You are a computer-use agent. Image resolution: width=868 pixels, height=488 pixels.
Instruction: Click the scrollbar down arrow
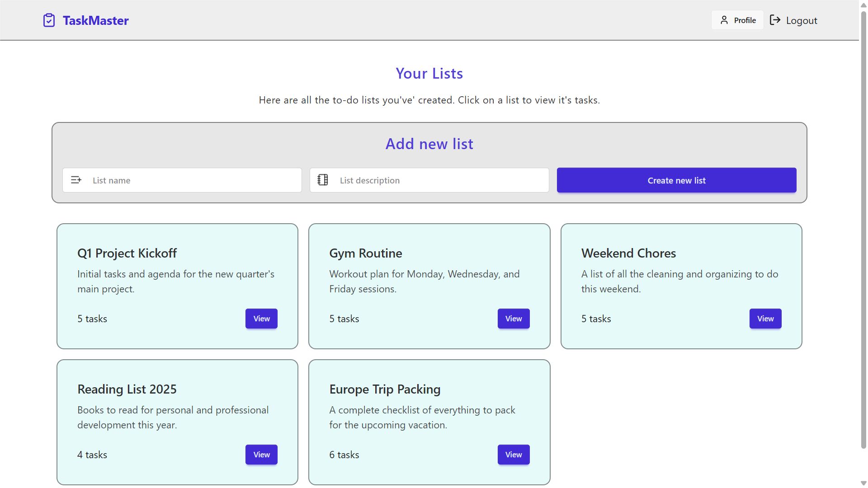(863, 483)
